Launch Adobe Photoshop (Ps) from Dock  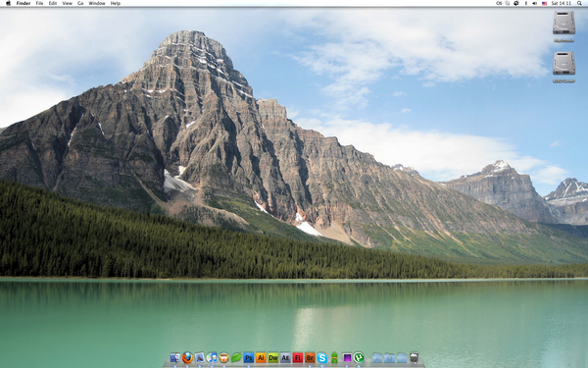[248, 358]
